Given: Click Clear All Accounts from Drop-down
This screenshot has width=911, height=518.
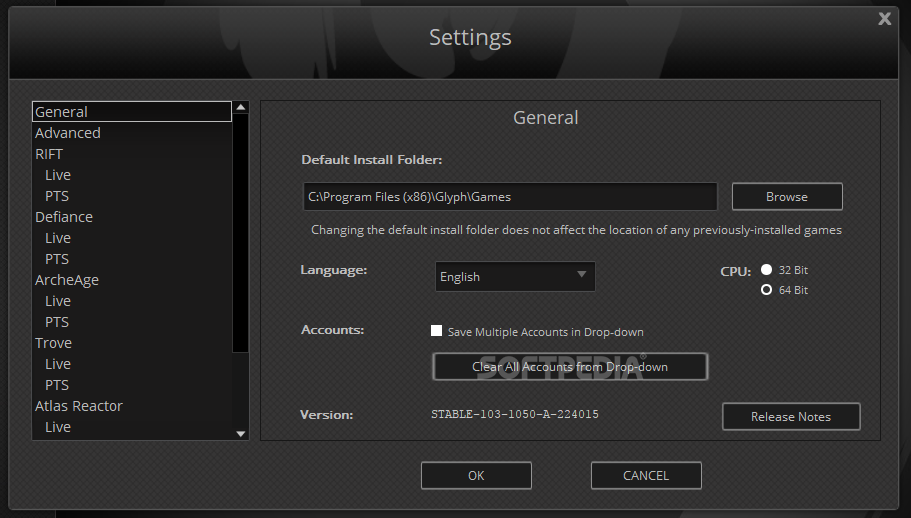Looking at the screenshot, I should [x=570, y=367].
